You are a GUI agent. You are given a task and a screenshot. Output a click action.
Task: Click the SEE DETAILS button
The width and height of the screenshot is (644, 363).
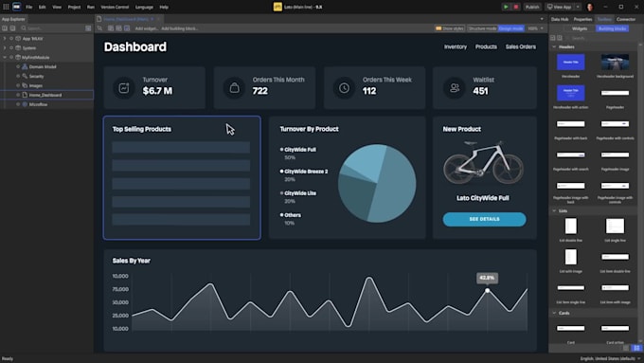click(x=484, y=219)
